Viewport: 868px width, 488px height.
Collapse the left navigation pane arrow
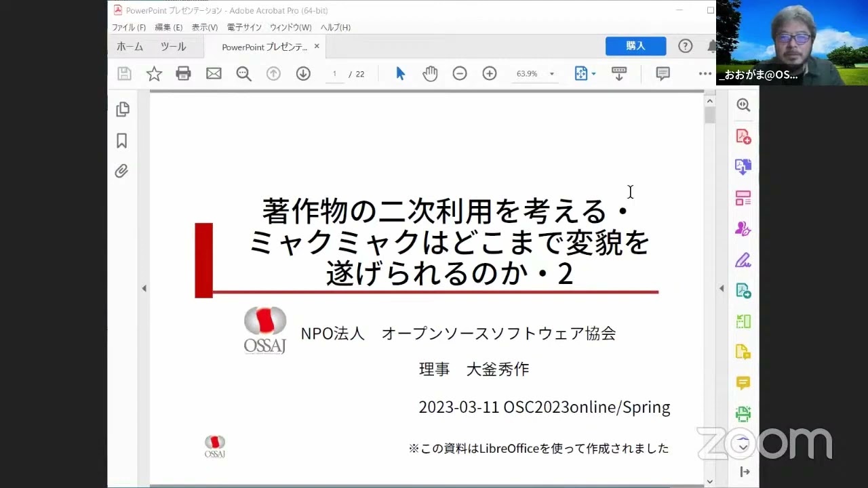(144, 287)
